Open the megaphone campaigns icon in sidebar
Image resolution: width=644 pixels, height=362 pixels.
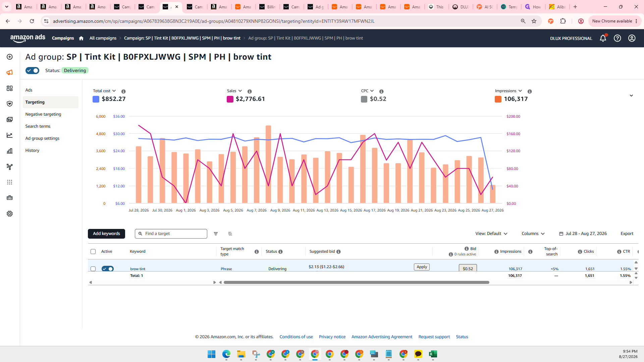[10, 72]
